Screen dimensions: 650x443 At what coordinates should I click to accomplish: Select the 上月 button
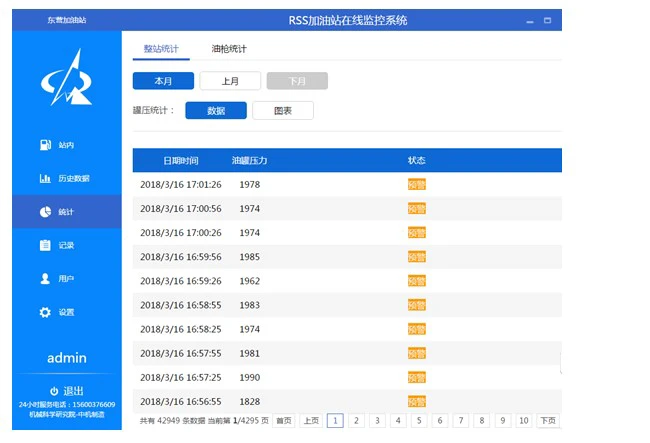tap(230, 81)
